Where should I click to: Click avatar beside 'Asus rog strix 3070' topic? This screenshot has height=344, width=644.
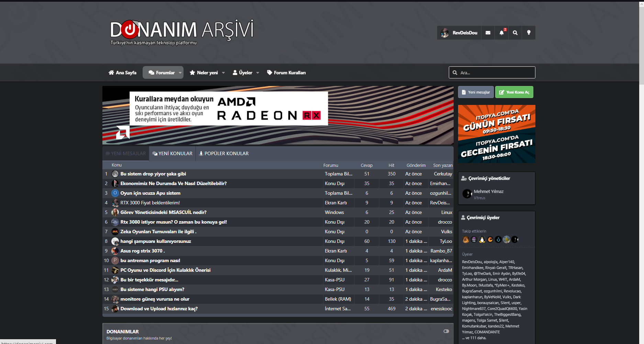(115, 251)
